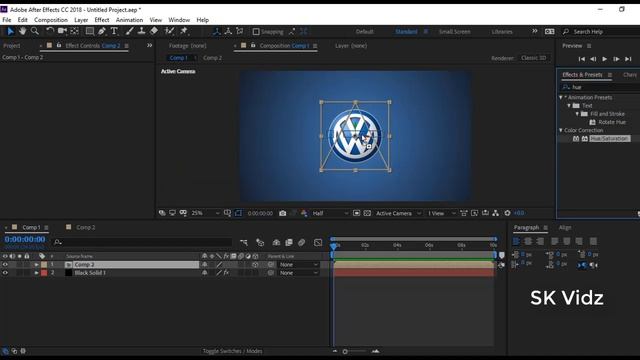The width and height of the screenshot is (640, 360).
Task: Open the Effect menu
Action: 102,20
